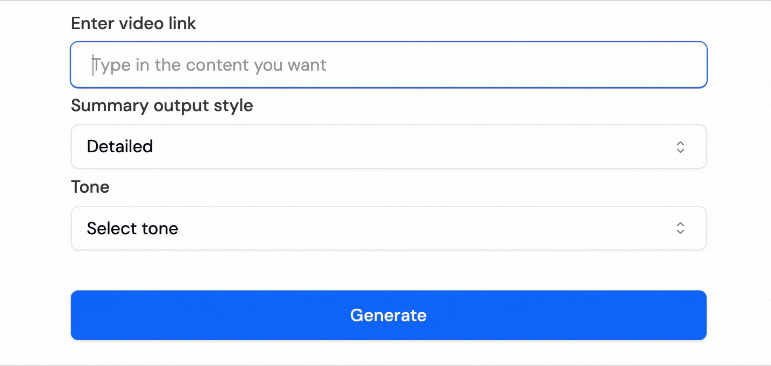Click the word 'Generate' on the button
771x366 pixels.
388,315
